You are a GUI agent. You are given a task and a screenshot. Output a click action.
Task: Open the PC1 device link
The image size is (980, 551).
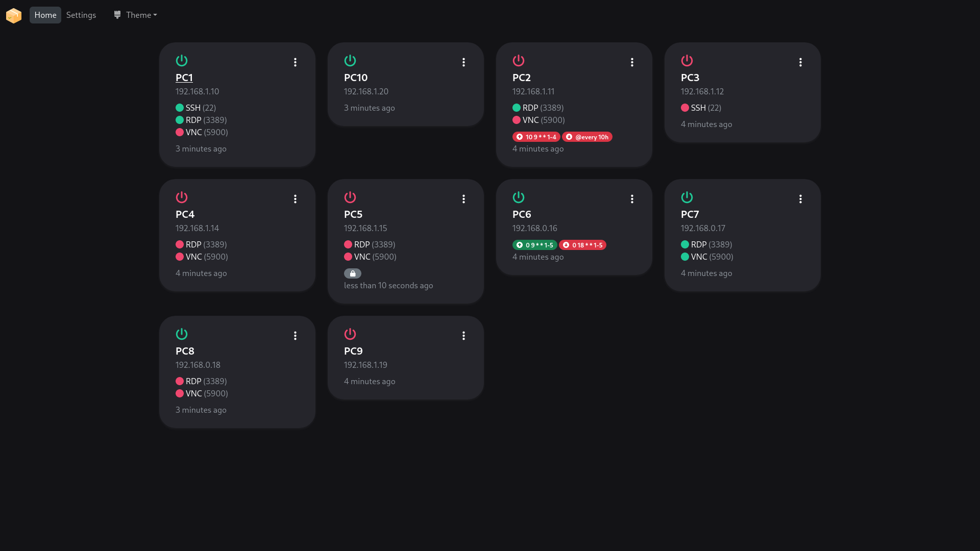coord(184,78)
